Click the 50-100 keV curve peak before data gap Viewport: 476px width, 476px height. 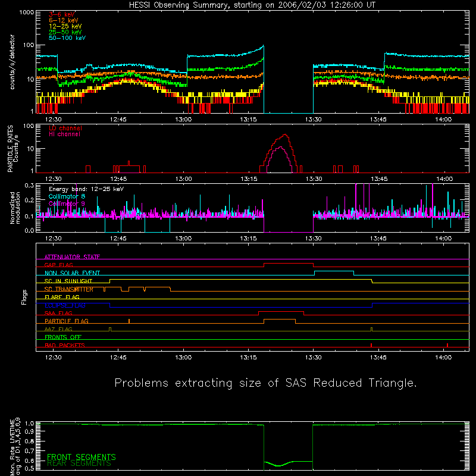[x=263, y=46]
